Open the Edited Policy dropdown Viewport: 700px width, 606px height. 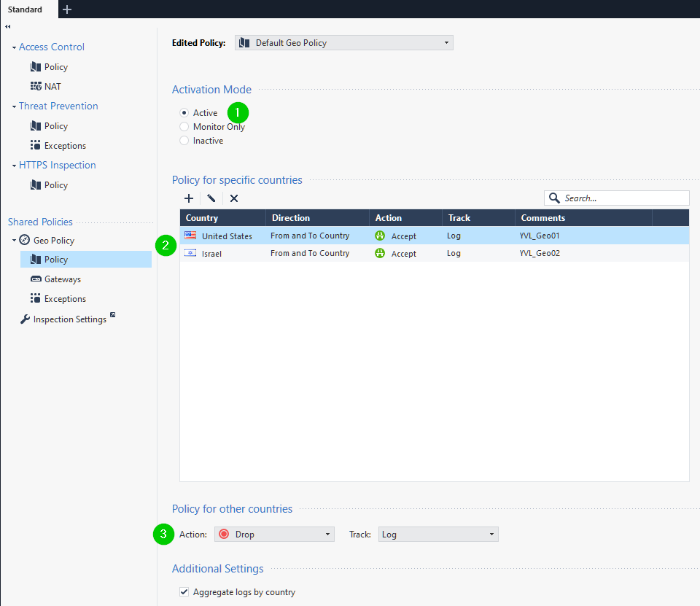[x=343, y=43]
